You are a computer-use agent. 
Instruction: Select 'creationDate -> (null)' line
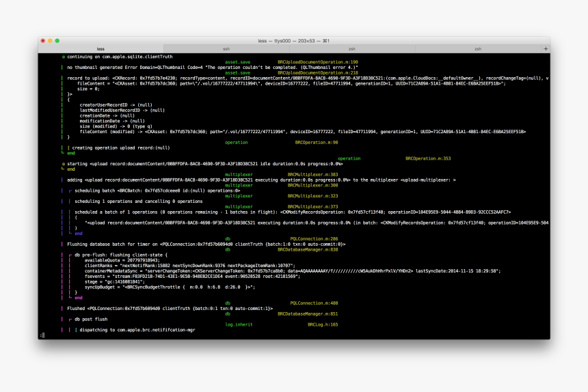click(107, 115)
